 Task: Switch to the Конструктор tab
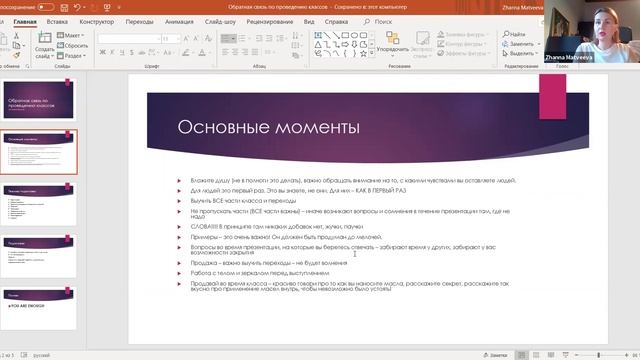click(97, 22)
